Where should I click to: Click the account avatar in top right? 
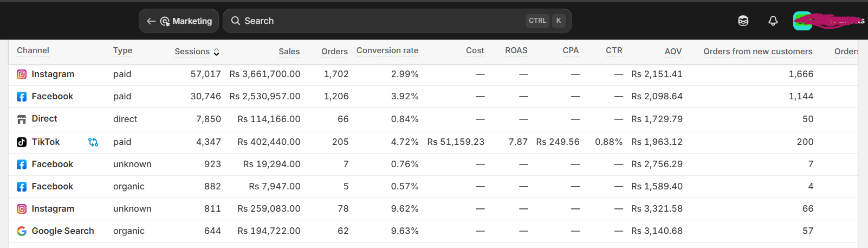[x=802, y=21]
